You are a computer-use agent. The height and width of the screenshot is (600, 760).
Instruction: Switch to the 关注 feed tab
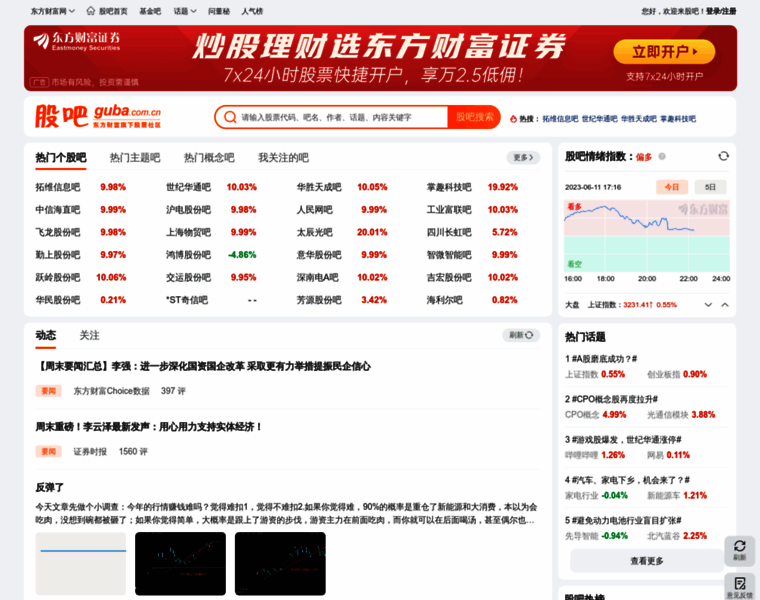click(x=89, y=335)
